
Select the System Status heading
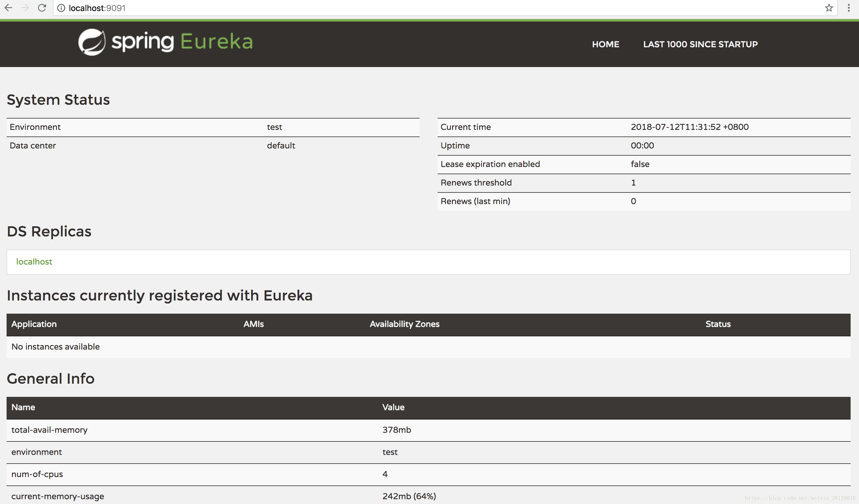pyautogui.click(x=58, y=99)
